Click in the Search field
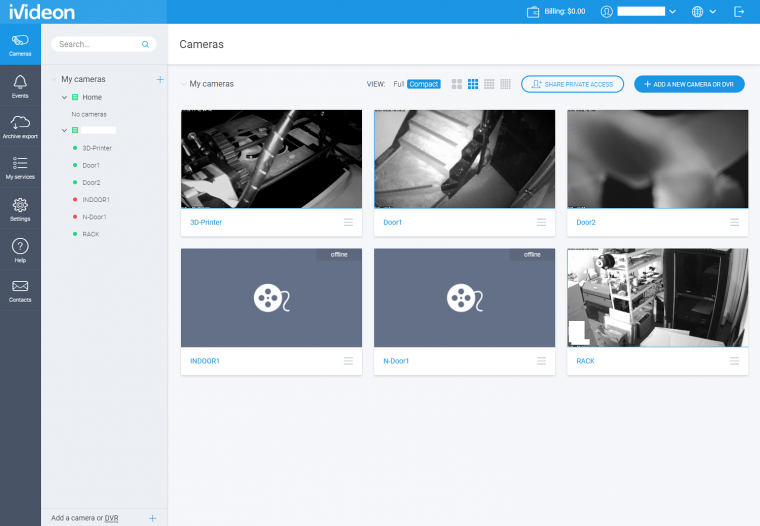 [104, 44]
